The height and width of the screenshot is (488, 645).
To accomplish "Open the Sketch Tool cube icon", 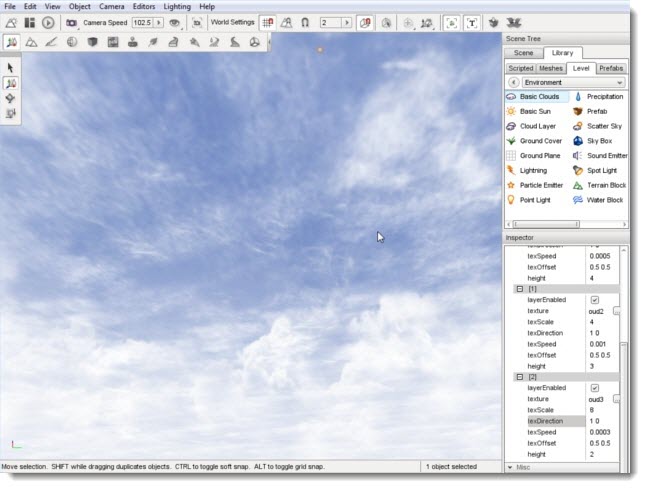I will [93, 42].
